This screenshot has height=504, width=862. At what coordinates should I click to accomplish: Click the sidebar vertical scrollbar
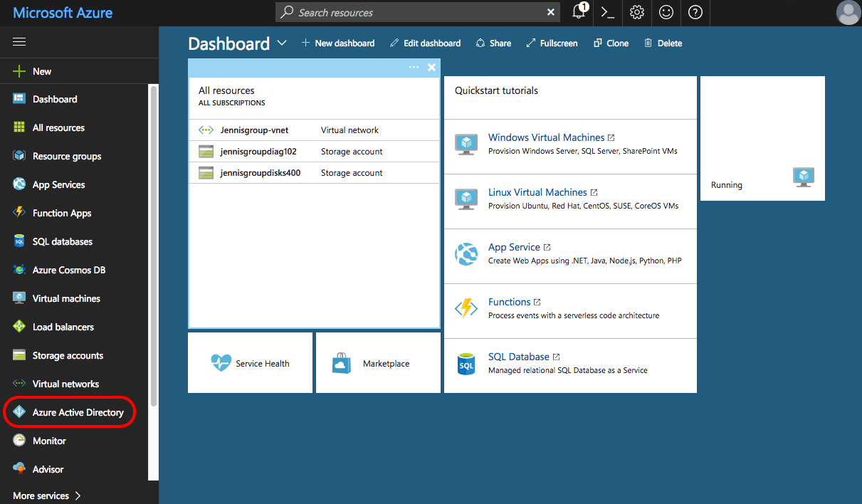click(153, 246)
